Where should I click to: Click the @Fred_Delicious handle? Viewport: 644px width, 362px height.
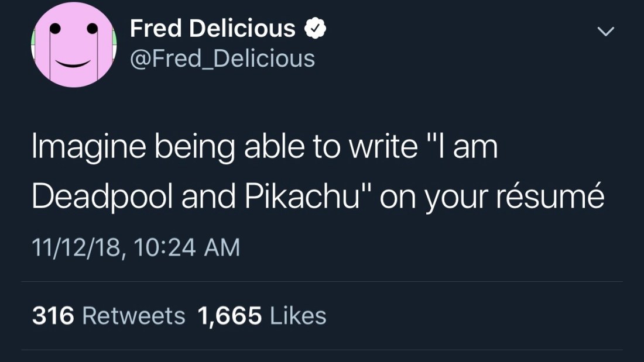click(222, 58)
